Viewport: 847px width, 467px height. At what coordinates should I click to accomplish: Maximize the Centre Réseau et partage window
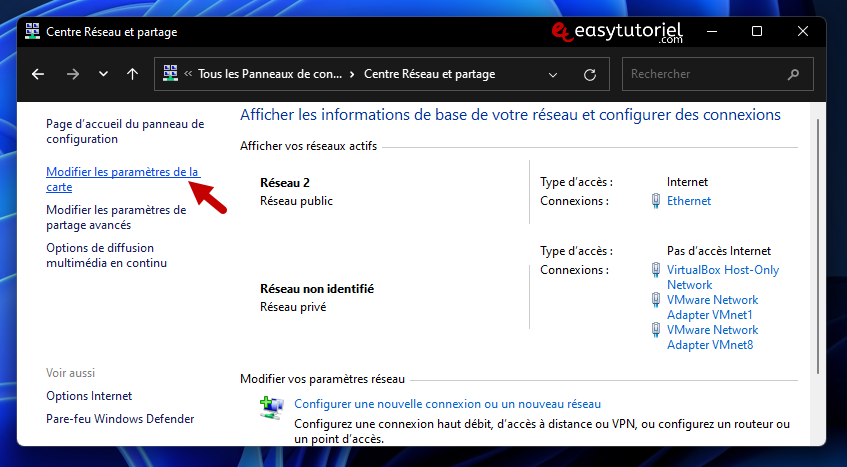click(757, 31)
